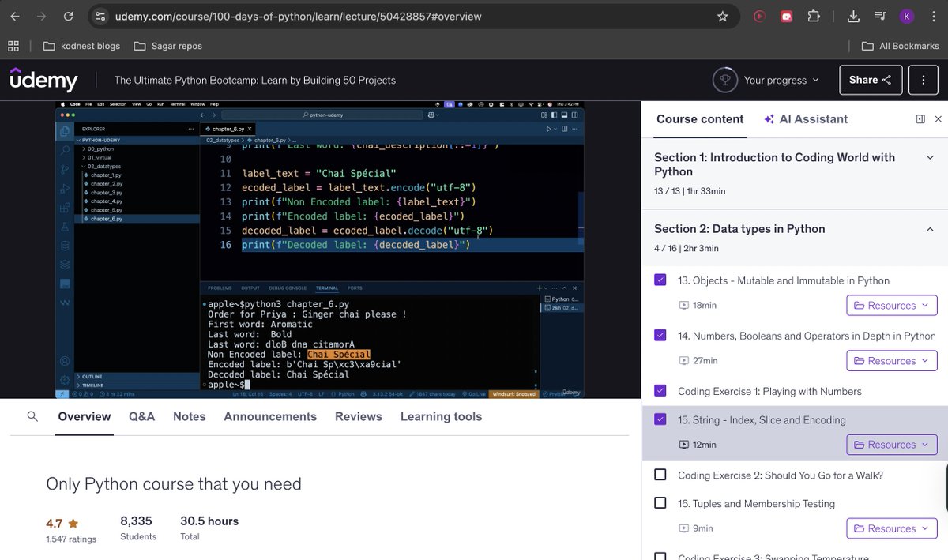Image resolution: width=948 pixels, height=560 pixels.
Task: Reload the Udemy page
Action: tap(69, 16)
